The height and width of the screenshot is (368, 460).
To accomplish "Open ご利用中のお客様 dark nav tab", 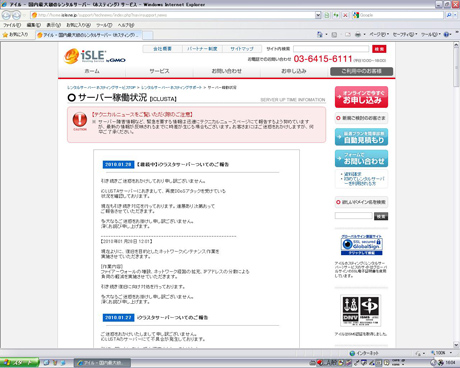I will coord(361,71).
